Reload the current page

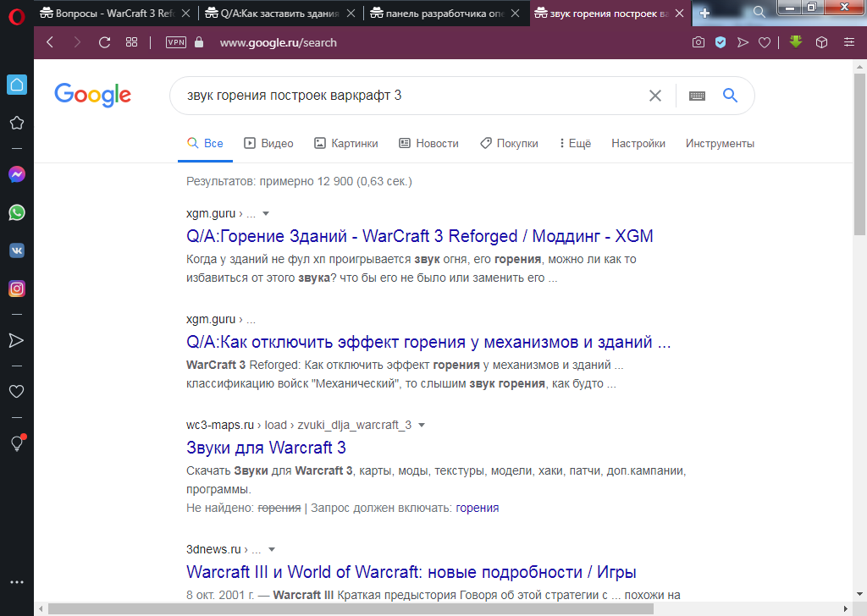104,42
